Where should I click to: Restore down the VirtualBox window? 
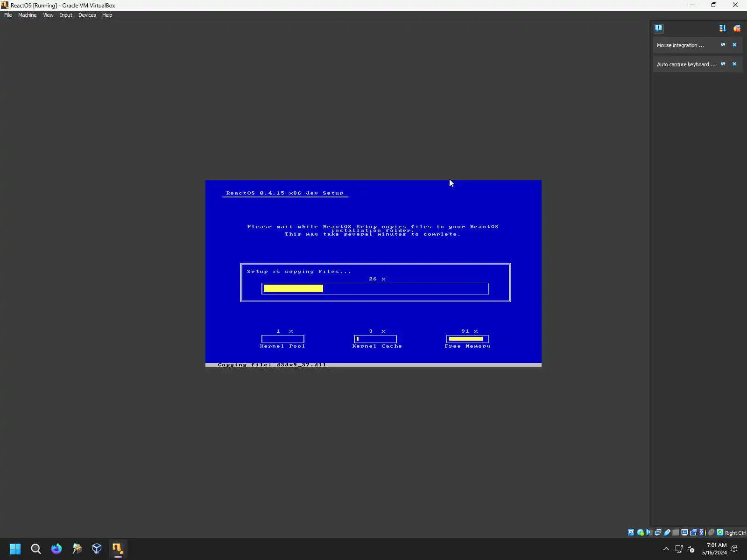point(714,5)
